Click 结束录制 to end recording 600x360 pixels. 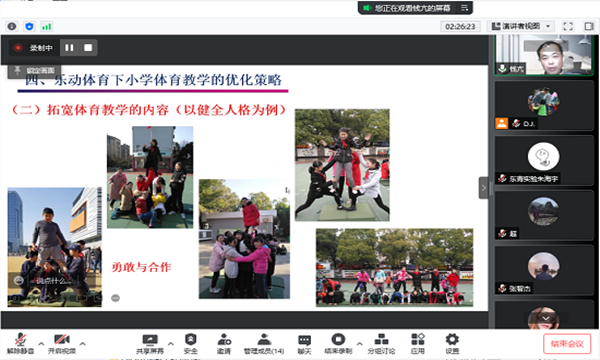pyautogui.click(x=338, y=344)
